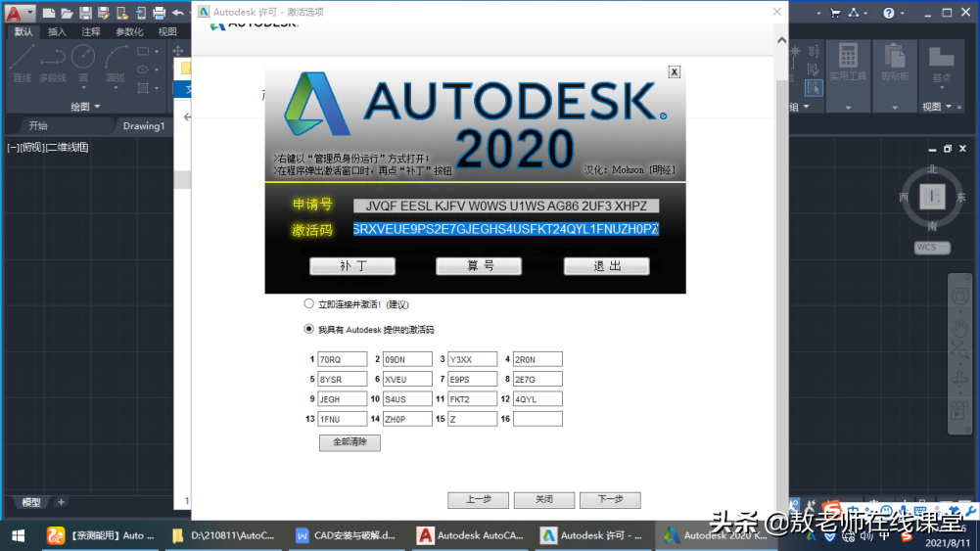Click the Plot printer icon
This screenshot has width=980, height=551.
coord(160,13)
